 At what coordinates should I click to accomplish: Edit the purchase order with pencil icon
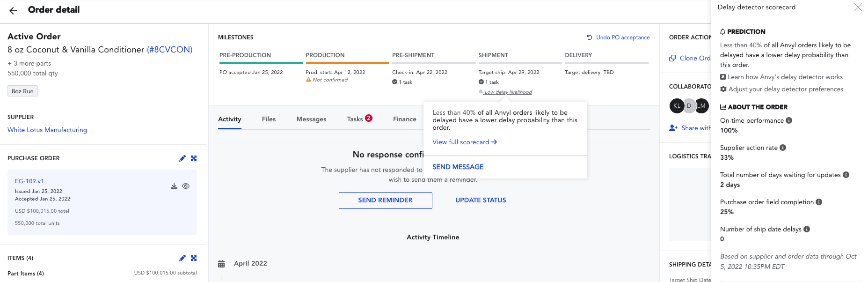click(182, 158)
